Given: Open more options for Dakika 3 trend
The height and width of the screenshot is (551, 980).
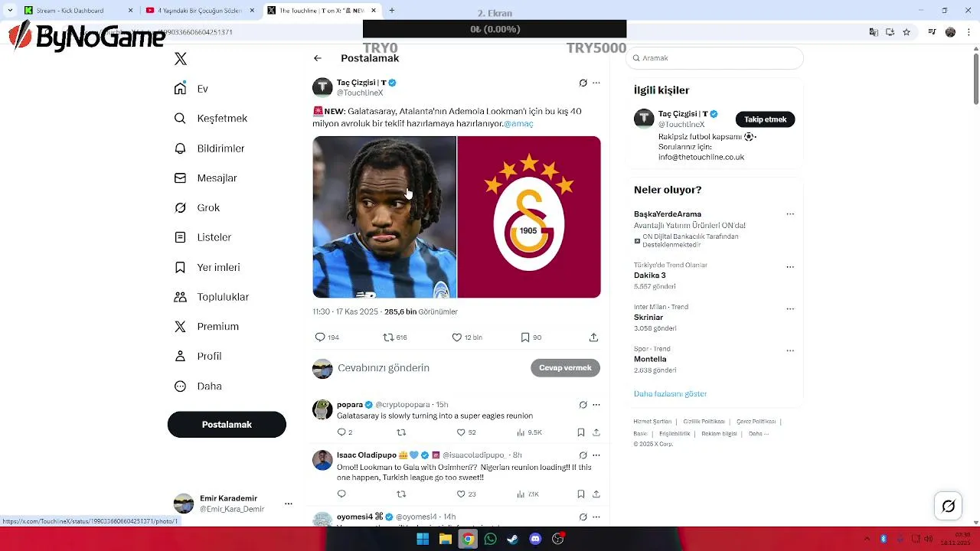Looking at the screenshot, I should [790, 267].
